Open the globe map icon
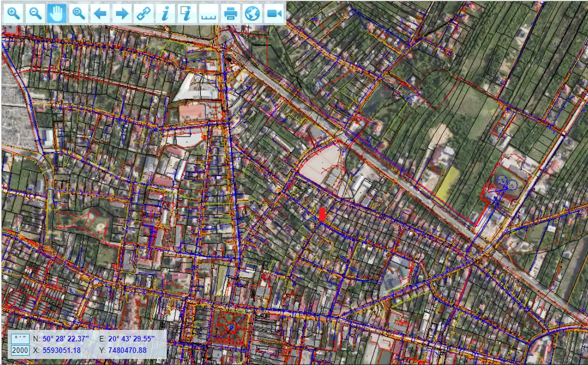This screenshot has width=588, height=365. pos(252,14)
